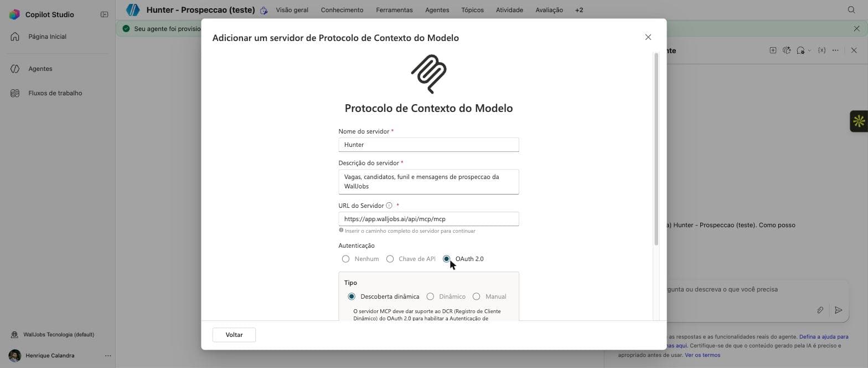
Task: Click Henrique Calandra profile avatar
Action: 15,356
